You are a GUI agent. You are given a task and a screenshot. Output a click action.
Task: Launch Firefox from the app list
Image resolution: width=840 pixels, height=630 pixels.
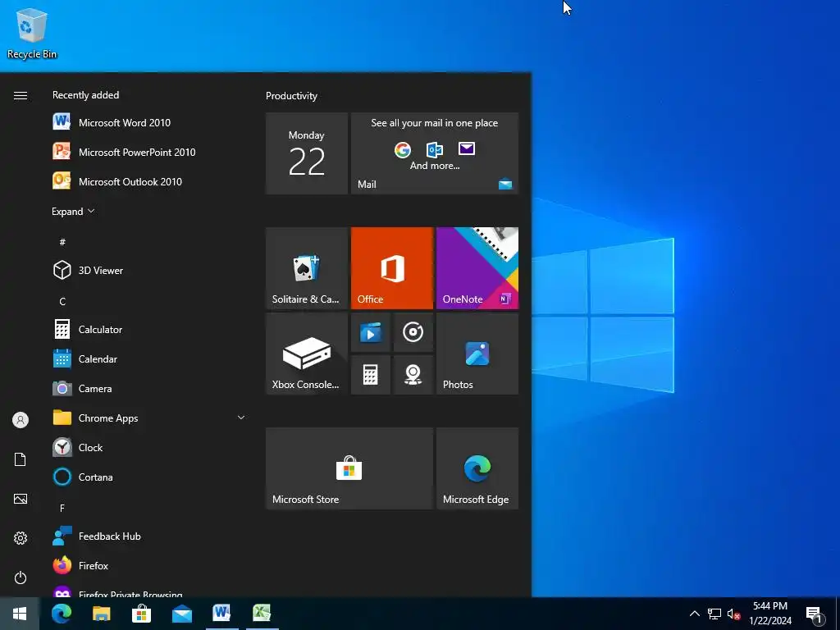[150, 566]
